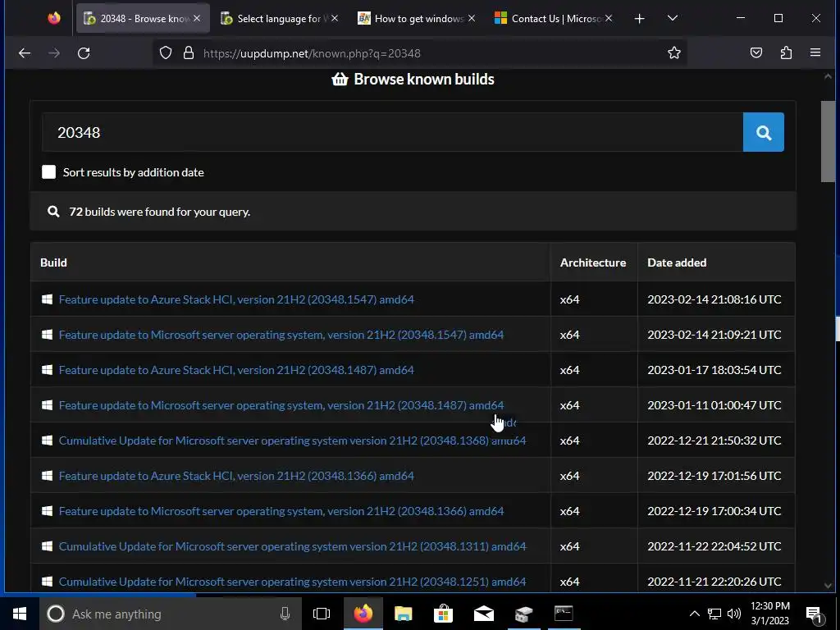The image size is (840, 630).
Task: Click the microphone icon in search box
Action: [x=285, y=614]
